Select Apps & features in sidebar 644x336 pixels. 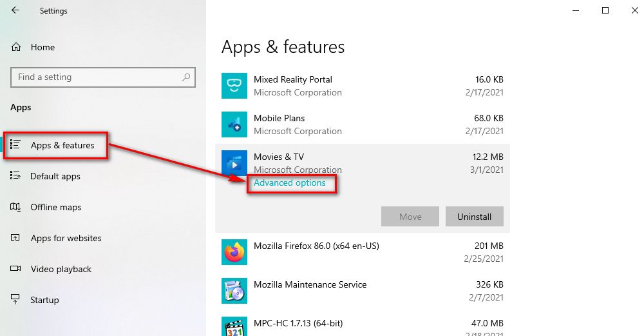[x=62, y=145]
